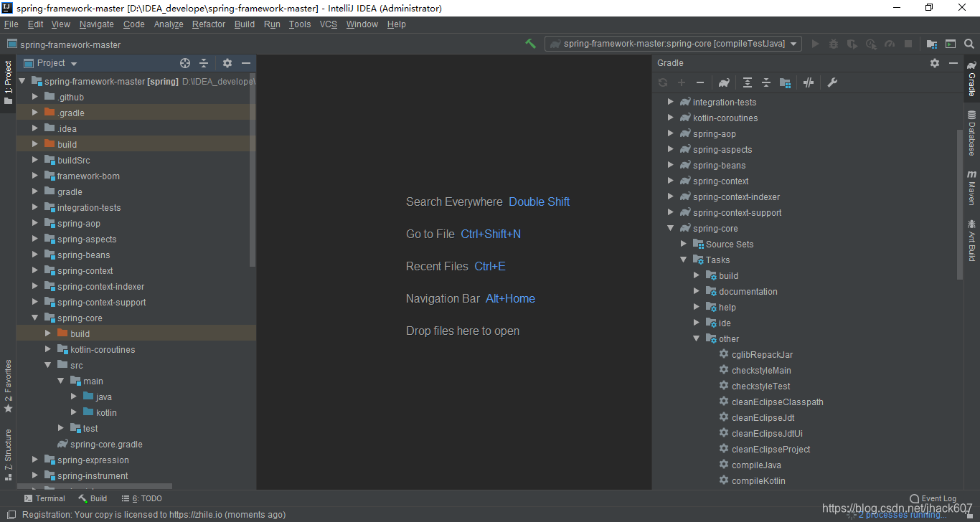The height and width of the screenshot is (522, 980).
Task: Open Gradle settings wrench icon
Action: coord(832,82)
